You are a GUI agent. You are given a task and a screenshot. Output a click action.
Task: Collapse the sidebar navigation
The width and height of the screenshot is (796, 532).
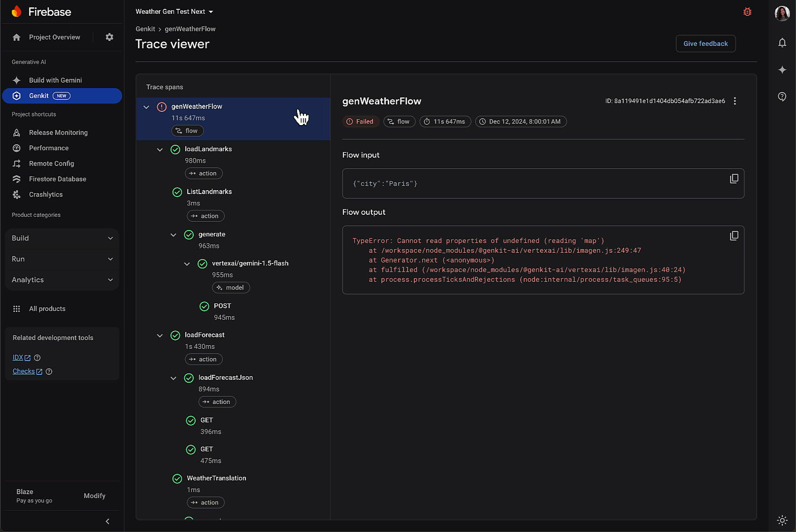(x=107, y=521)
